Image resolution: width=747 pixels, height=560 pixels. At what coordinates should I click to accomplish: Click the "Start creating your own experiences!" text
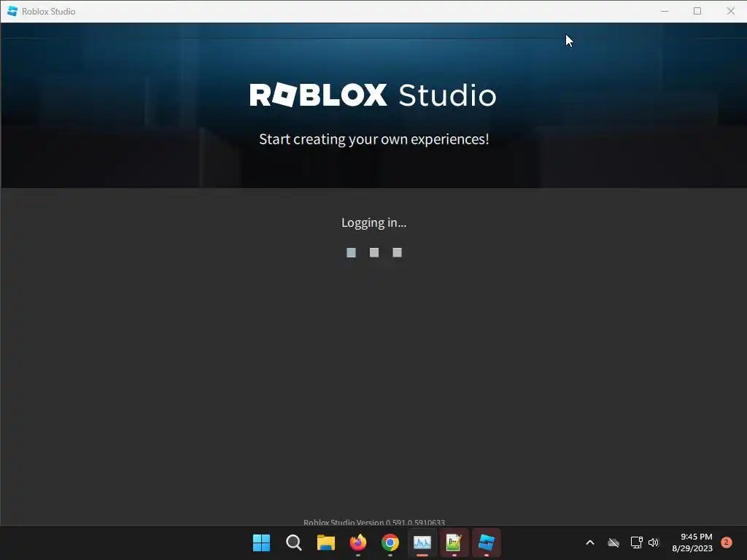[x=374, y=139]
